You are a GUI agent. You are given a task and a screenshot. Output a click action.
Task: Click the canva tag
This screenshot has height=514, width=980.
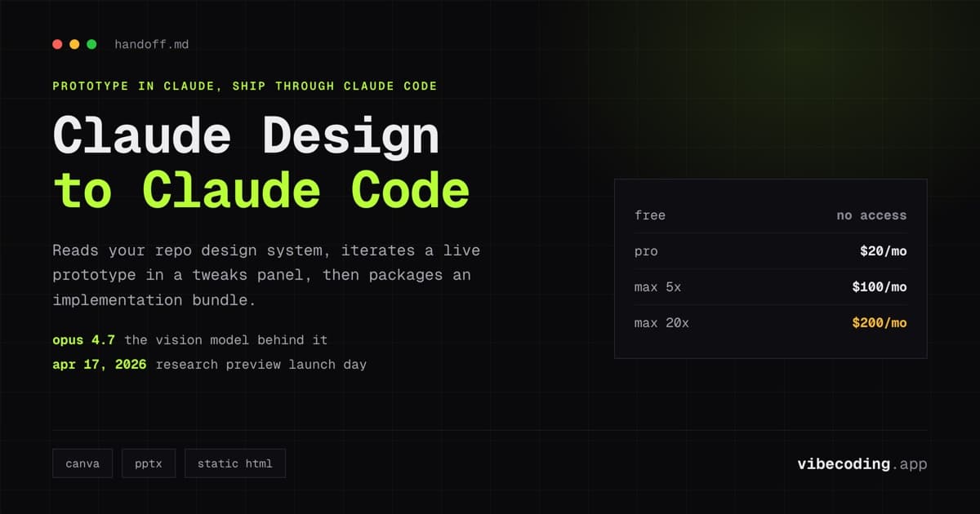tap(82, 463)
